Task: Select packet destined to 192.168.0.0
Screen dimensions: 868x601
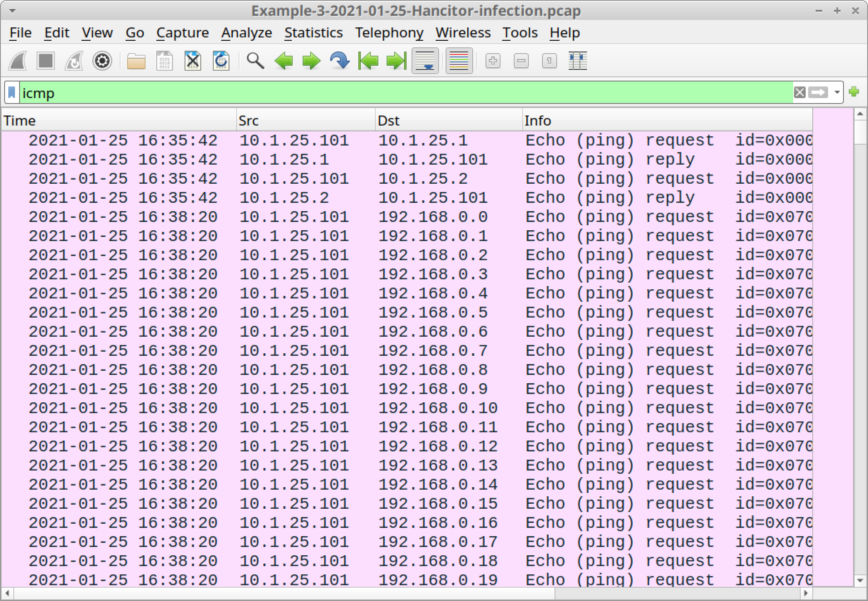Action: click(x=407, y=217)
